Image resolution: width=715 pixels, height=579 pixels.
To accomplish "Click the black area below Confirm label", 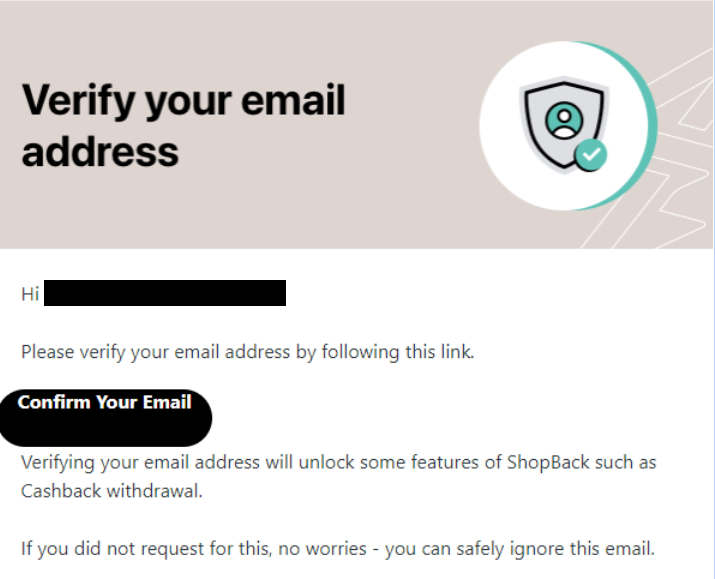I will point(105,429).
